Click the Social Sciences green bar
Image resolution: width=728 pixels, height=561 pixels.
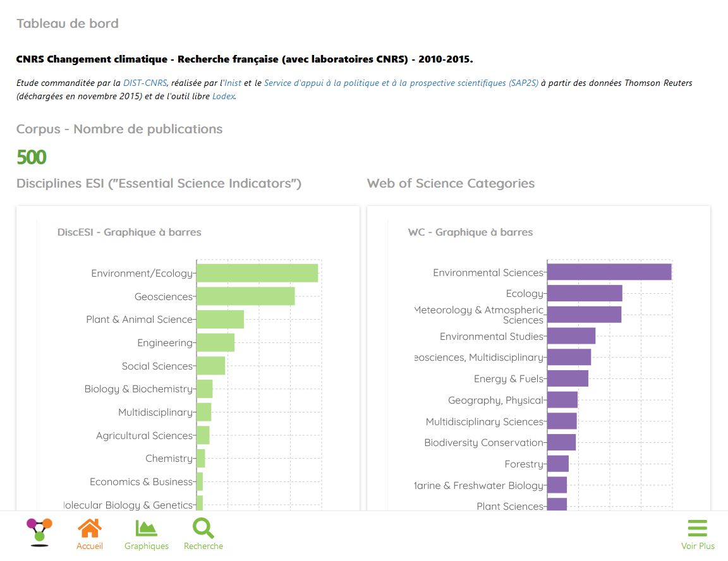click(x=211, y=366)
